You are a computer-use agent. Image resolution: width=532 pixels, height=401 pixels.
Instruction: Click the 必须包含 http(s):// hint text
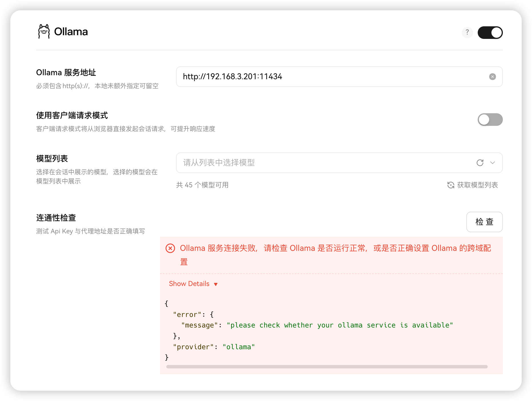click(97, 86)
